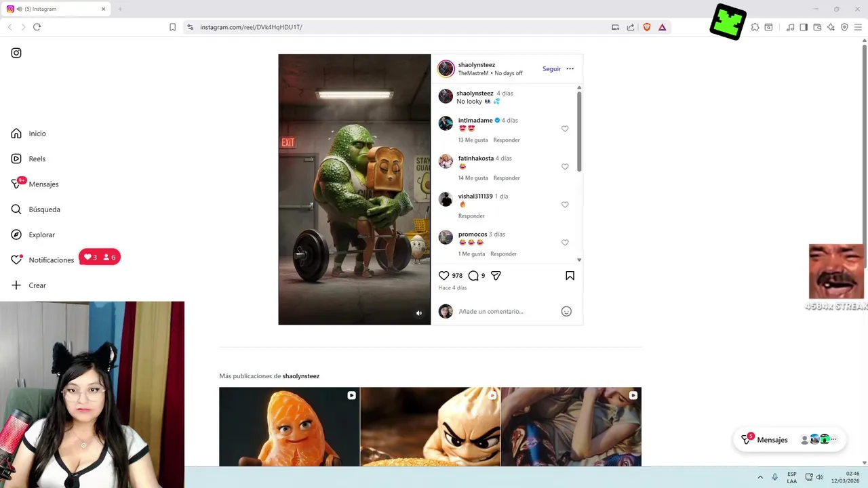Follow shaolynsteez with the Seguir button
The height and width of the screenshot is (488, 868).
[551, 68]
